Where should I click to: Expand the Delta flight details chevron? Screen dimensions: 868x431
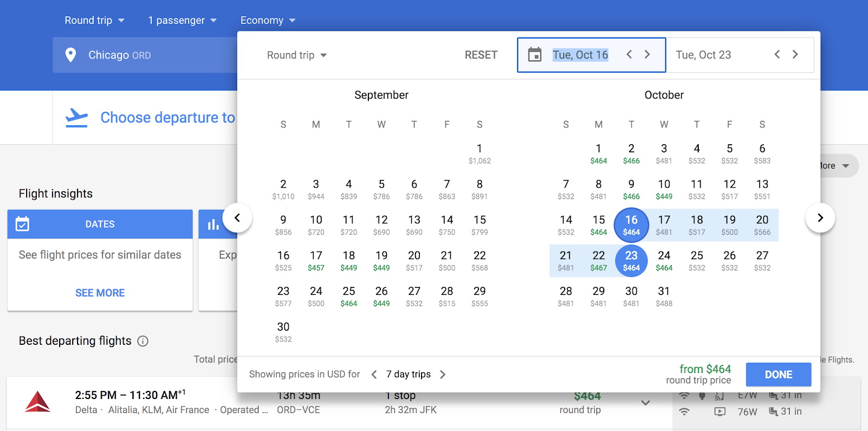click(646, 403)
